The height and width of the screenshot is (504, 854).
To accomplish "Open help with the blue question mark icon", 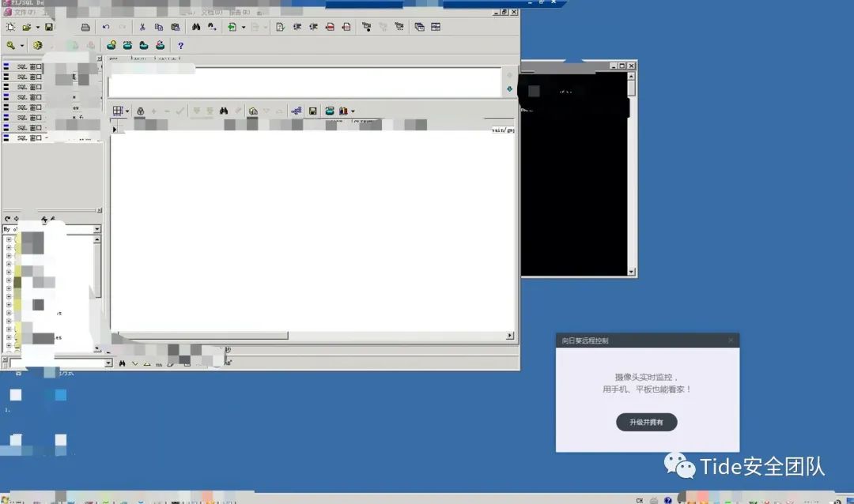I will [181, 46].
